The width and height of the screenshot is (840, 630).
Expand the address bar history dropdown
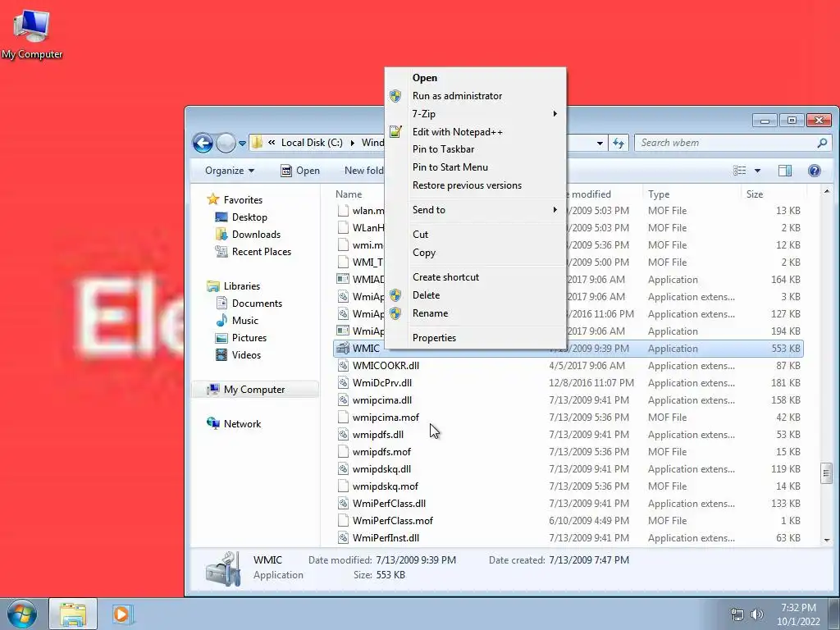point(600,143)
